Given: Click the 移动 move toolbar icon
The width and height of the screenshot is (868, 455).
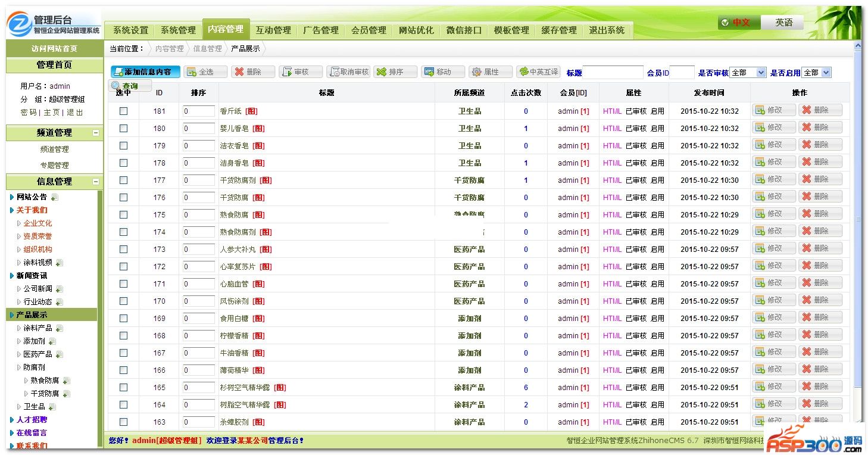Looking at the screenshot, I should click(443, 72).
